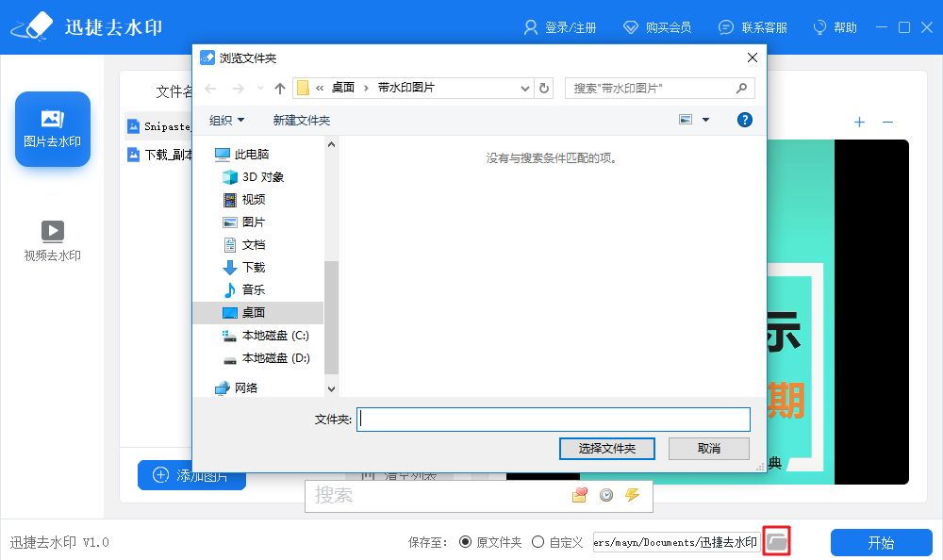Switch to the 视频去水印 tool
This screenshot has height=560, width=943.
click(52, 240)
